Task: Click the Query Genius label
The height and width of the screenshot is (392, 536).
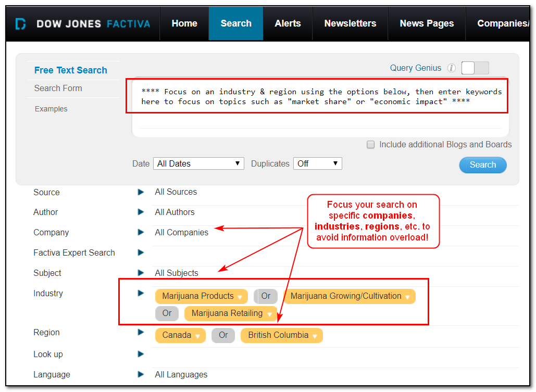Action: click(416, 68)
